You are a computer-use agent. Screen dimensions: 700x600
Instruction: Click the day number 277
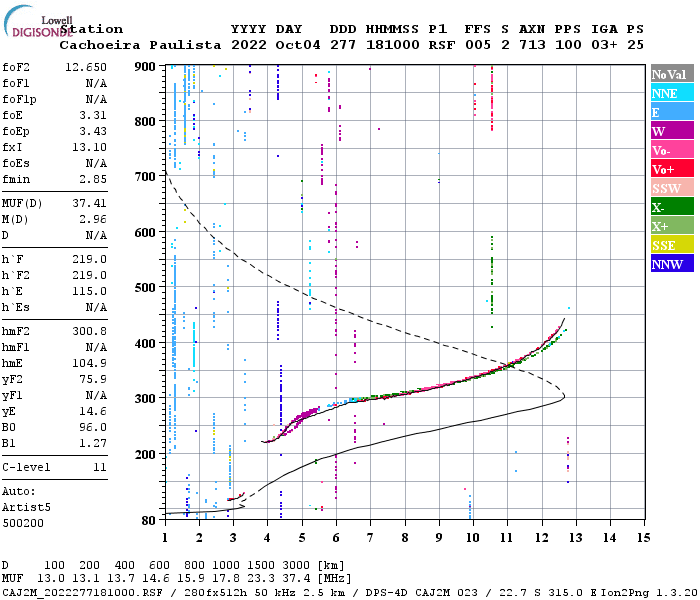click(x=343, y=45)
